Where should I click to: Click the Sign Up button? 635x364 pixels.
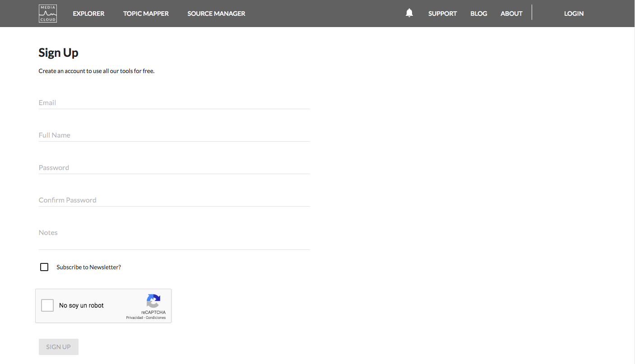click(59, 347)
